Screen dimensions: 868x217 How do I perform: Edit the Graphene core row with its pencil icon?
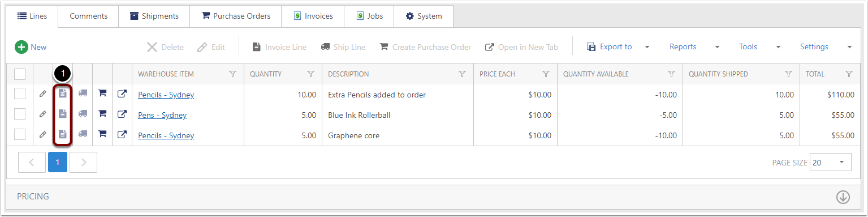[x=43, y=135]
